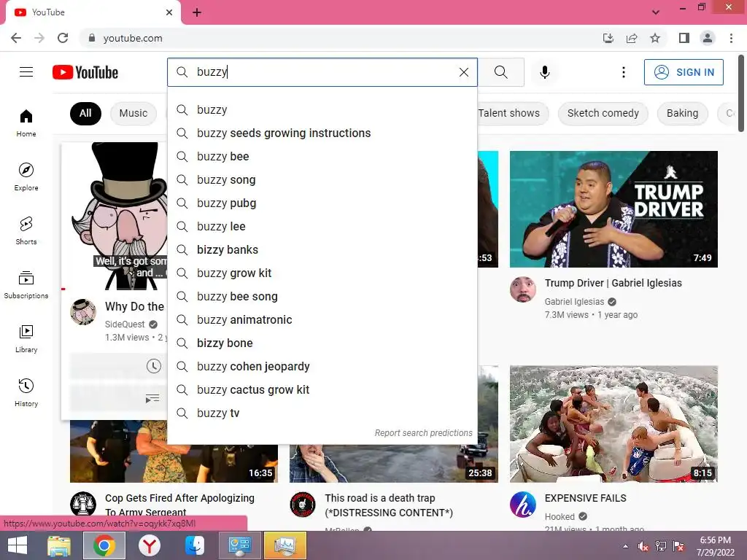This screenshot has height=560, width=747.
Task: Choose suggestion "bizzy banks"
Action: pyautogui.click(x=322, y=249)
